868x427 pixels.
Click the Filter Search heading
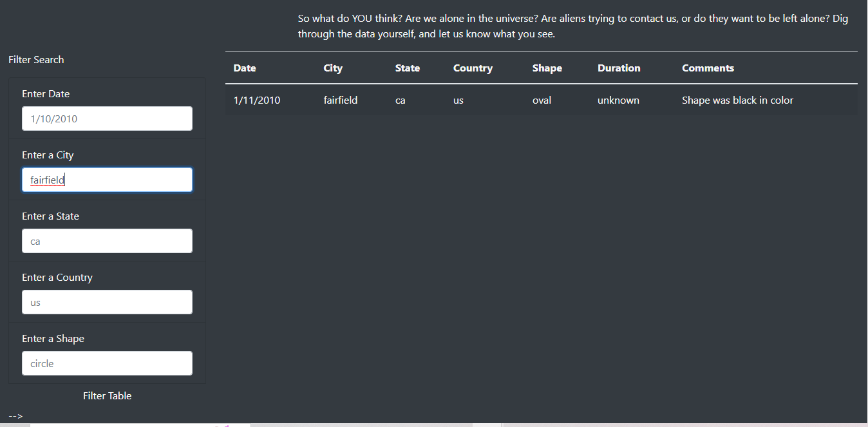(x=36, y=60)
